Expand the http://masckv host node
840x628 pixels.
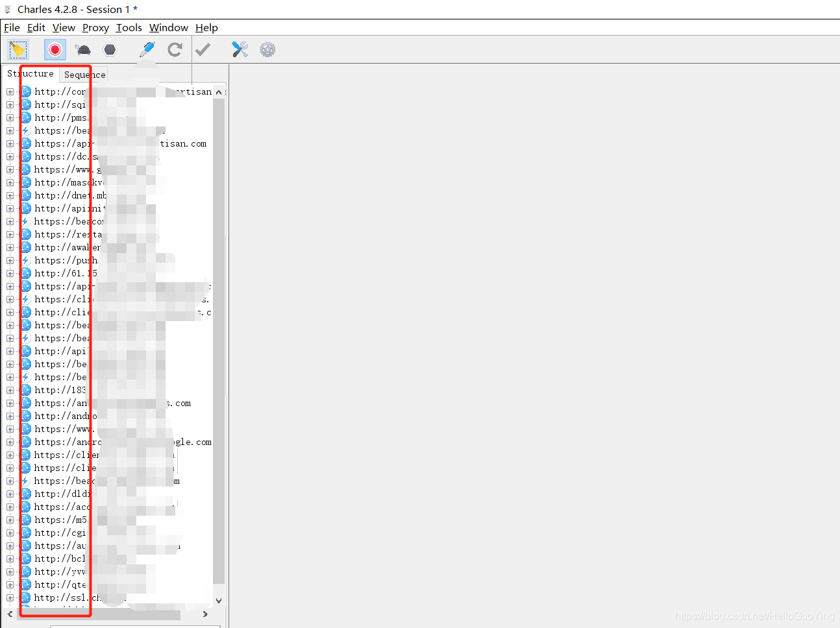pyautogui.click(x=10, y=182)
